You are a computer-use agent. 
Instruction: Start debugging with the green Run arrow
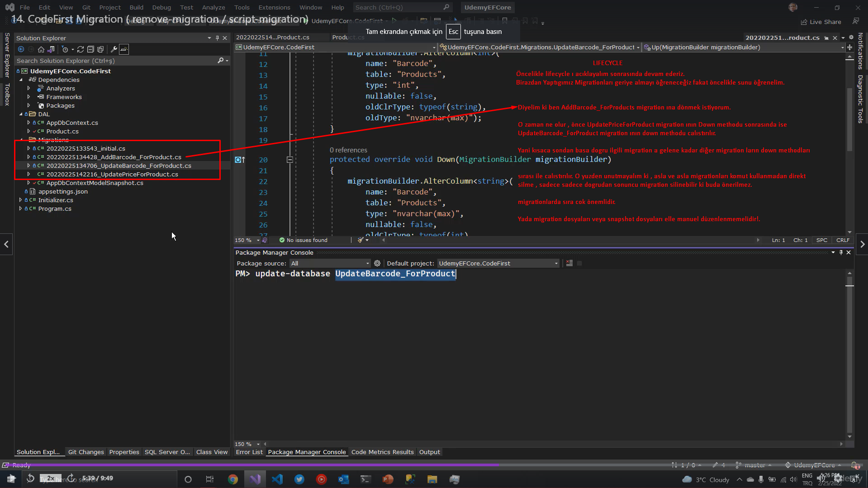pos(394,20)
